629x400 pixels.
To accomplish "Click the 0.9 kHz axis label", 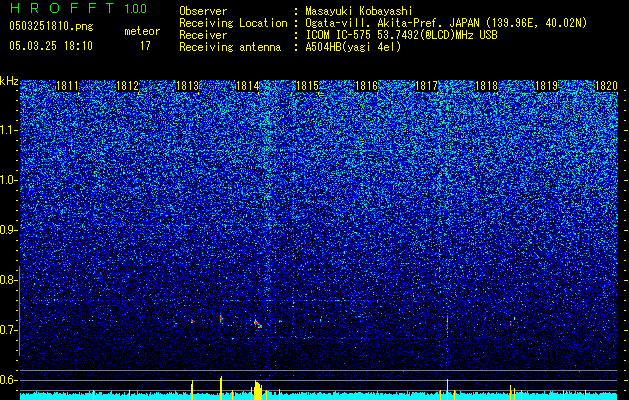I will [x=8, y=230].
